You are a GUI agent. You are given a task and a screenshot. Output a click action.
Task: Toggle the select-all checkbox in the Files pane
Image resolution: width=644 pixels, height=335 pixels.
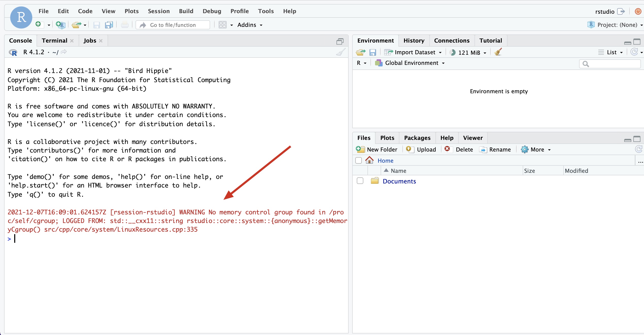[359, 160]
